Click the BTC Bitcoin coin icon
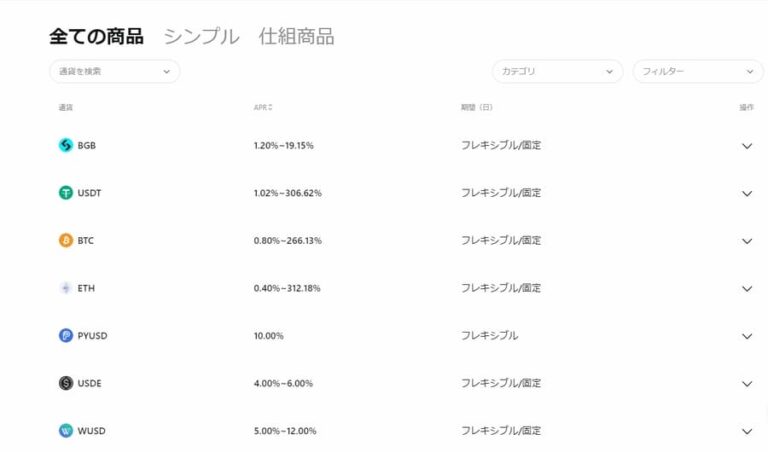 coord(66,240)
